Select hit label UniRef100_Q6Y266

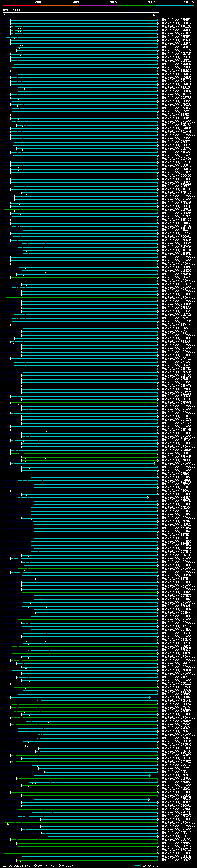177,233
